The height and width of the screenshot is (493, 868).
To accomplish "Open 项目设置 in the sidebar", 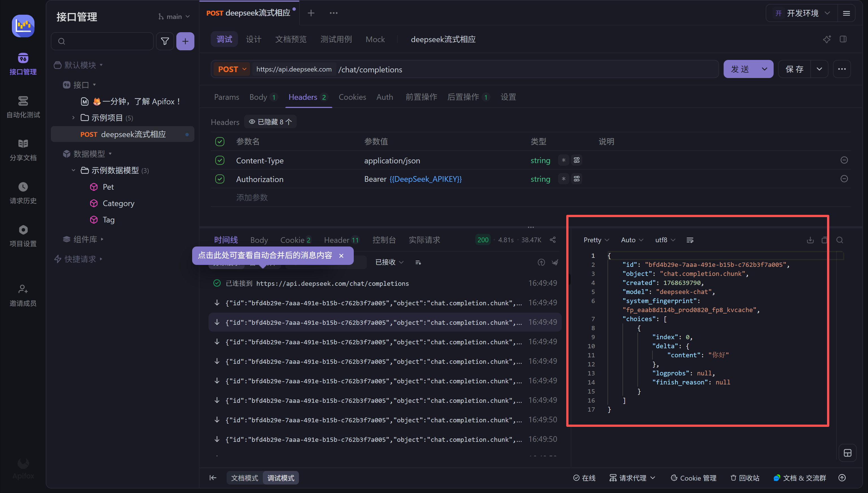I will 23,236.
